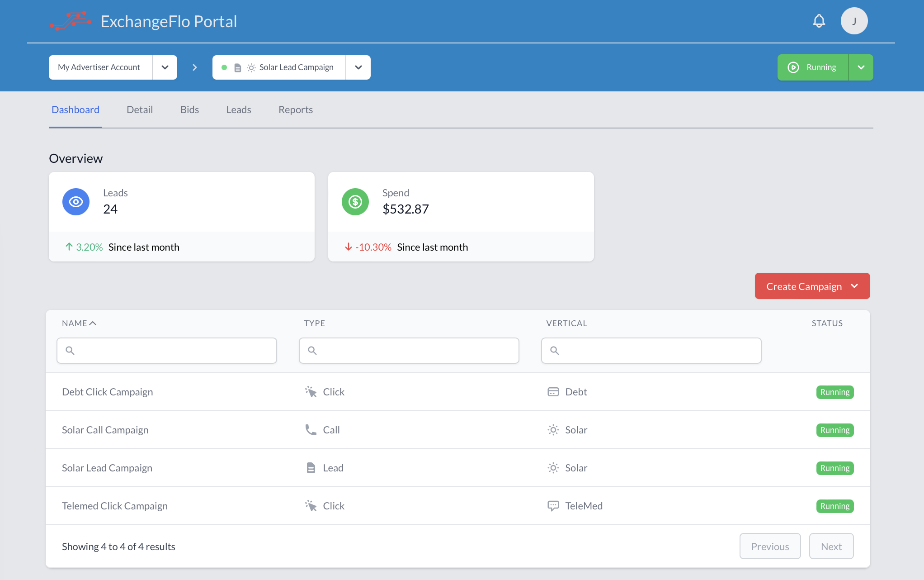This screenshot has height=580, width=924.
Task: Open Debt Click Campaign link
Action: coord(107,392)
